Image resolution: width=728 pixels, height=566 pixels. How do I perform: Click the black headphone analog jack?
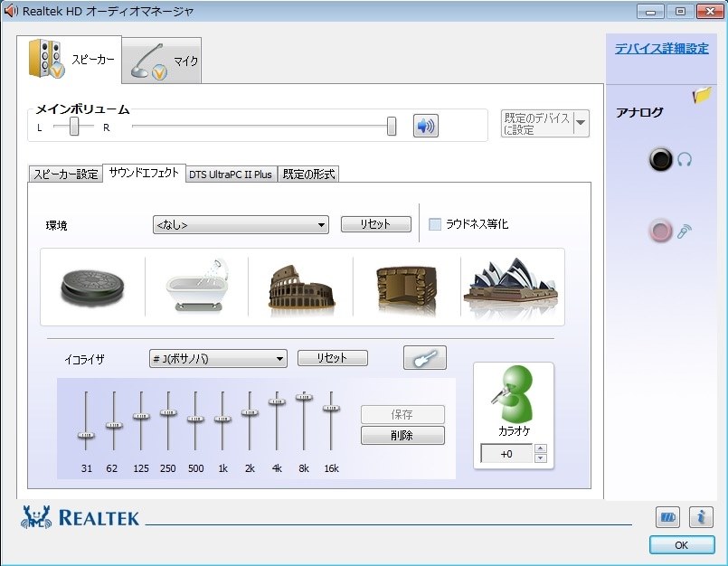pyautogui.click(x=660, y=160)
